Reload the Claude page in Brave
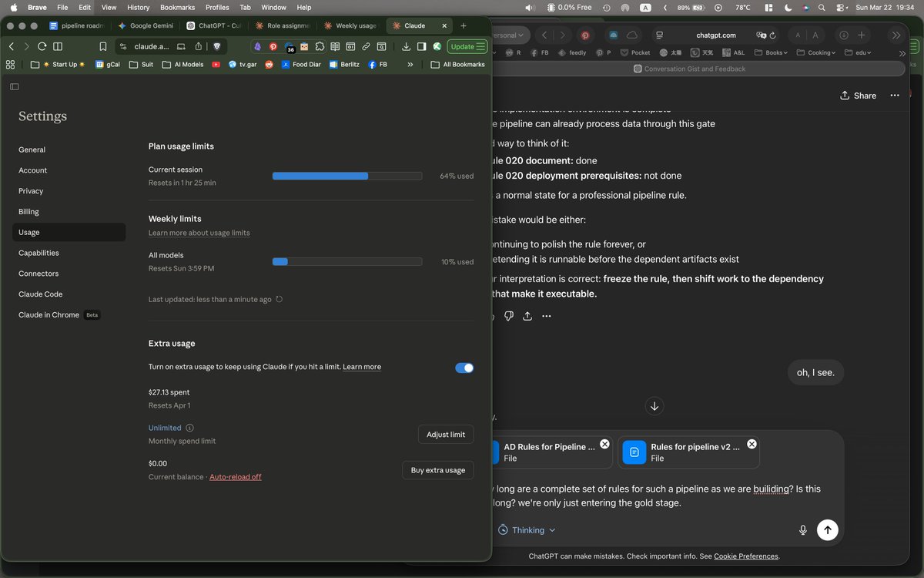 tap(42, 46)
